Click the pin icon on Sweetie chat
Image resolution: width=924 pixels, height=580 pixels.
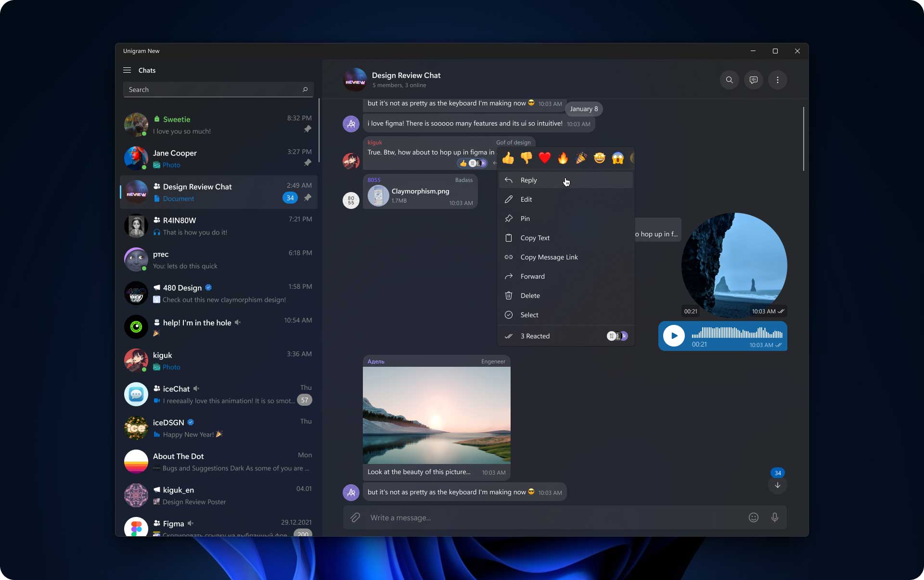click(308, 129)
